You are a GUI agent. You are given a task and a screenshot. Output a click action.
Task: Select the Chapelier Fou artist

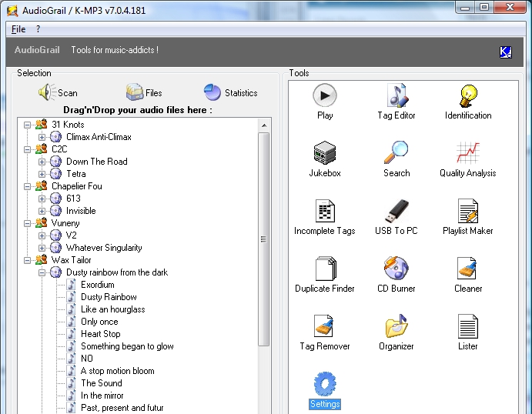[77, 186]
